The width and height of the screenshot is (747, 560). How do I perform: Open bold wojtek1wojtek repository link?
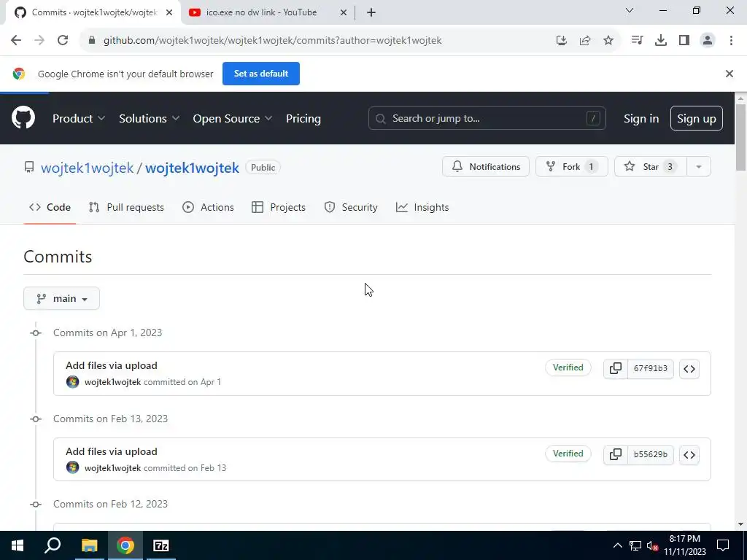click(x=192, y=168)
